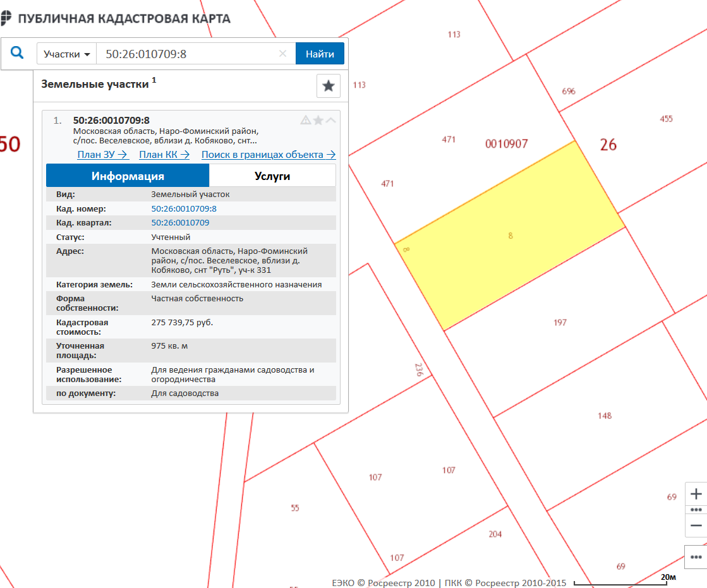Select the Информация tab
This screenshot has height=588, width=707.
click(x=128, y=176)
